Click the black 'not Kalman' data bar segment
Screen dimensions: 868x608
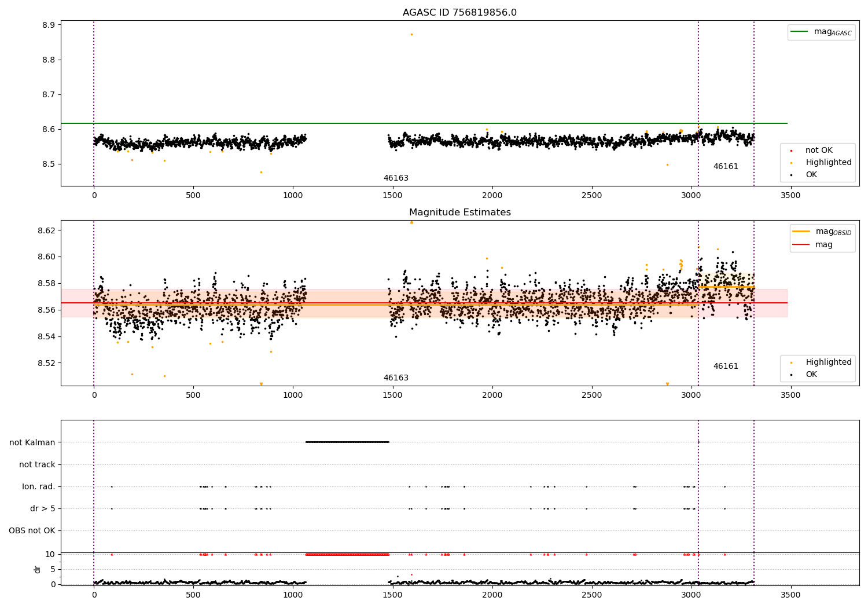click(347, 442)
